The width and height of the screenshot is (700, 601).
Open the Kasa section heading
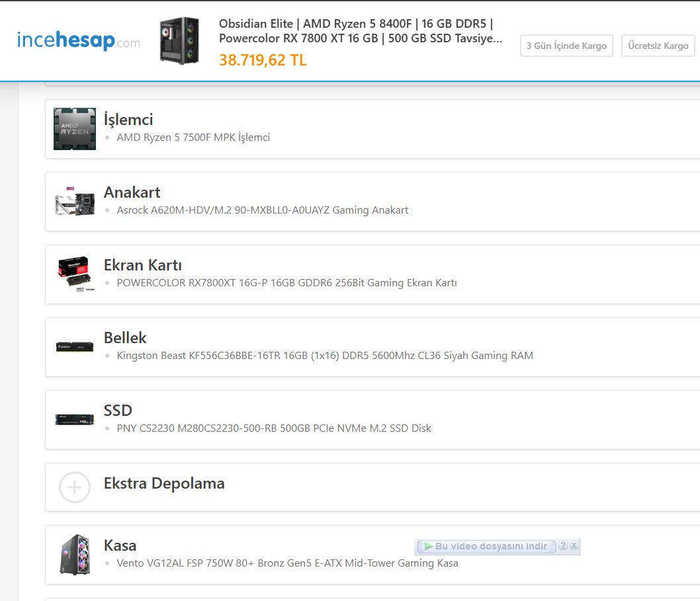tap(120, 545)
